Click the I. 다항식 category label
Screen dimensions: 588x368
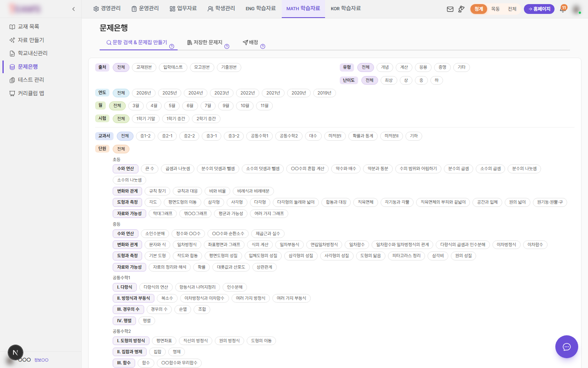[x=125, y=287]
